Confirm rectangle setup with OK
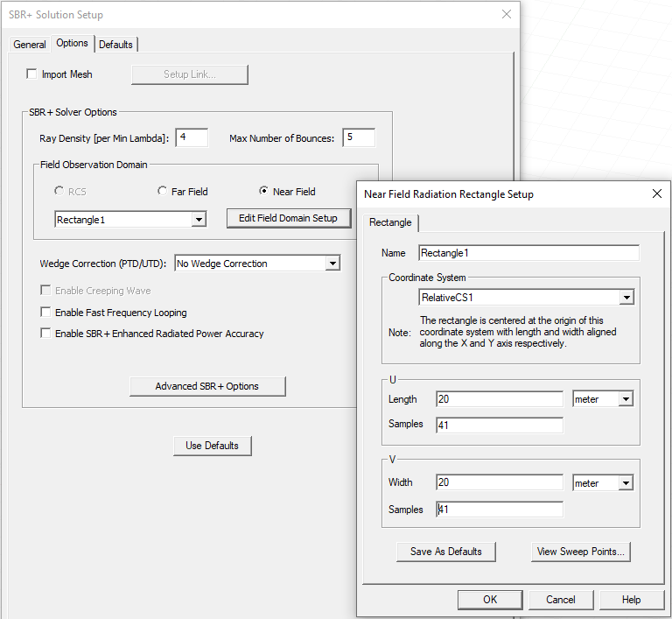 pyautogui.click(x=490, y=600)
